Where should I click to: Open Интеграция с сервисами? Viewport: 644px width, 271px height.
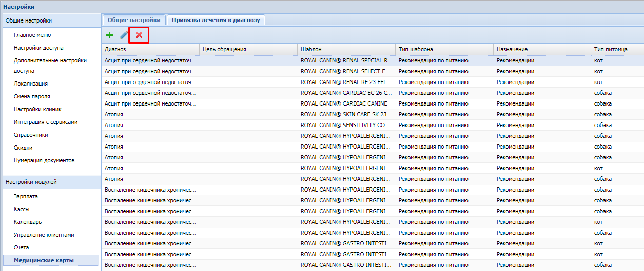pyautogui.click(x=46, y=122)
